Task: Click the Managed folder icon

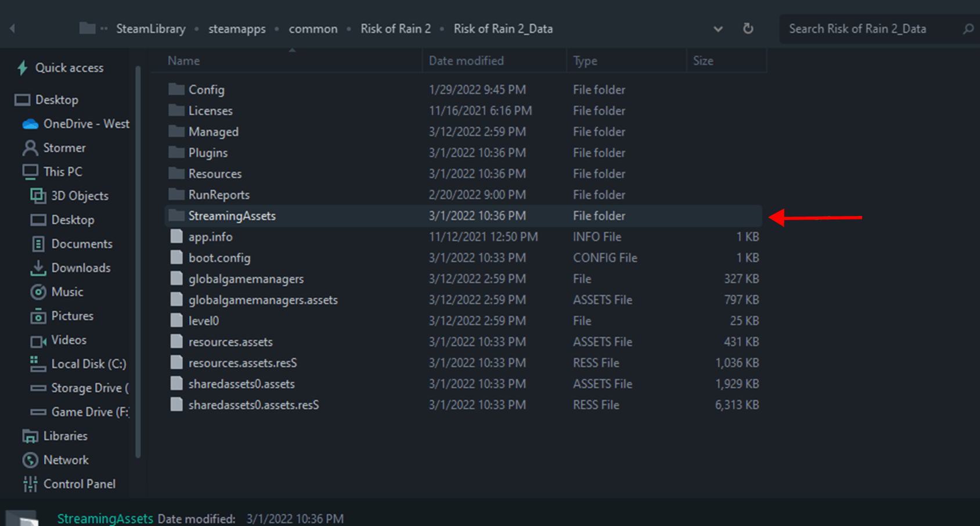Action: 176,131
